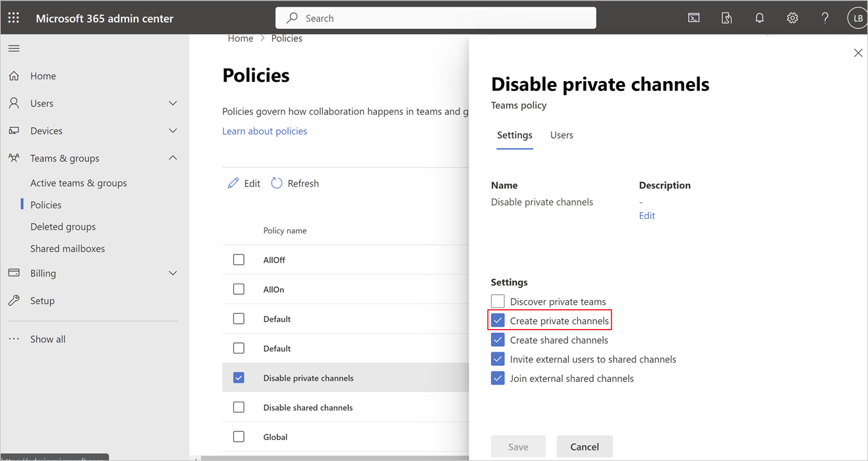Collapse navigation with the hamburger icon

pyautogui.click(x=14, y=48)
